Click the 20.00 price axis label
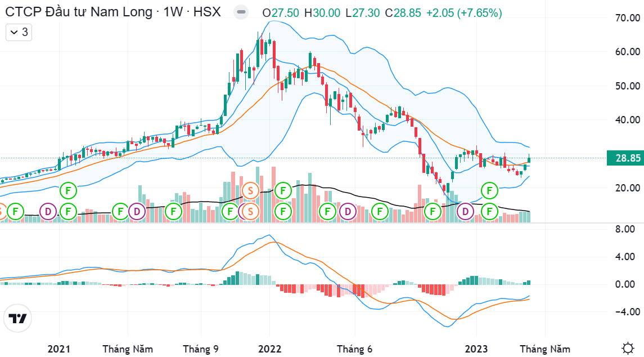This screenshot has height=357, width=644. click(x=628, y=188)
